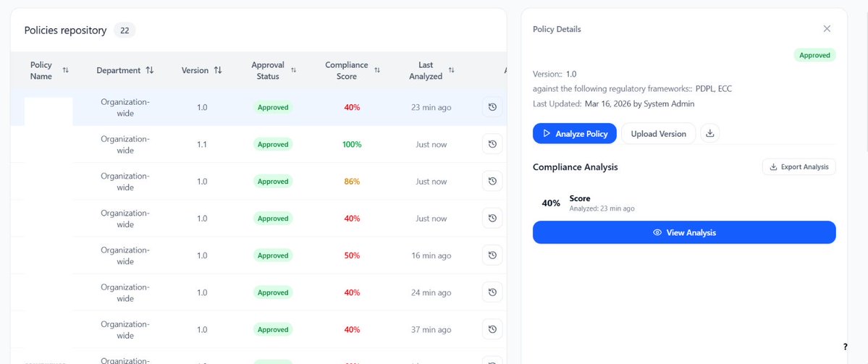Click the 100% compliance score cell

(352, 145)
